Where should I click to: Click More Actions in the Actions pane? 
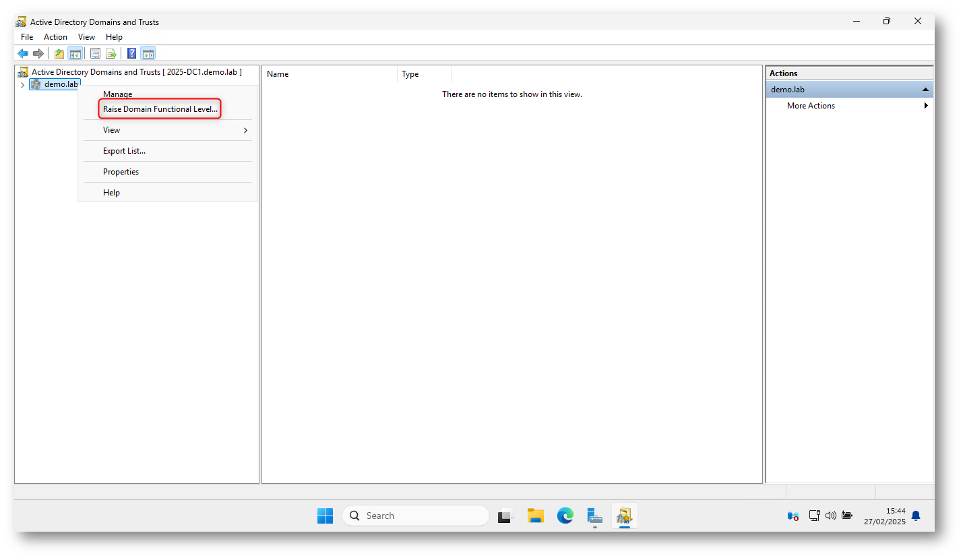click(811, 106)
